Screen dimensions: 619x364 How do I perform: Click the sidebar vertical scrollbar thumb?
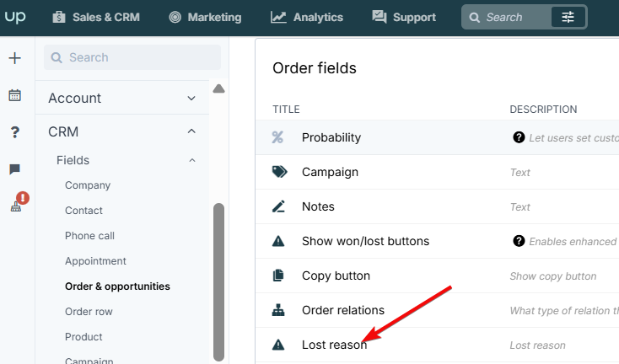[218, 282]
